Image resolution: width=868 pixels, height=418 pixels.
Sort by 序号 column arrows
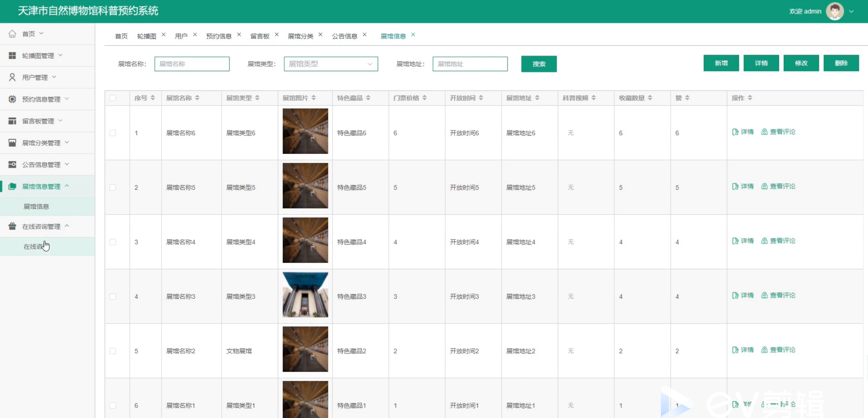point(153,98)
